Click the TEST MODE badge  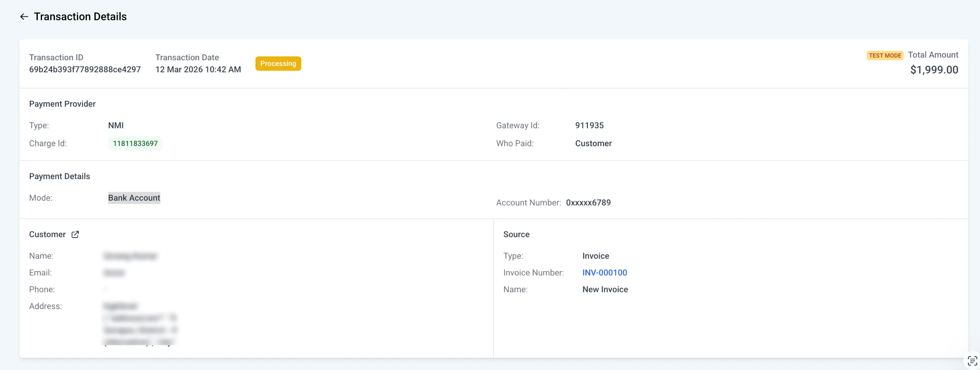click(885, 55)
